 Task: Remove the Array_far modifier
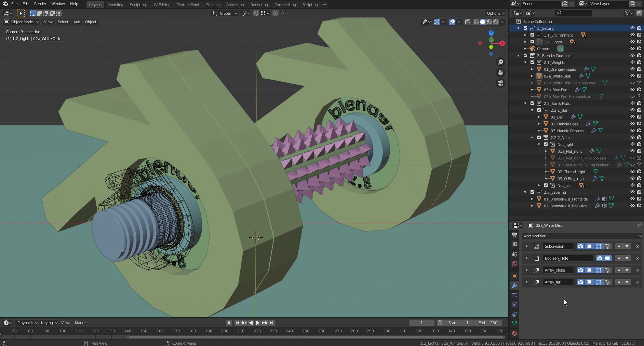637,282
